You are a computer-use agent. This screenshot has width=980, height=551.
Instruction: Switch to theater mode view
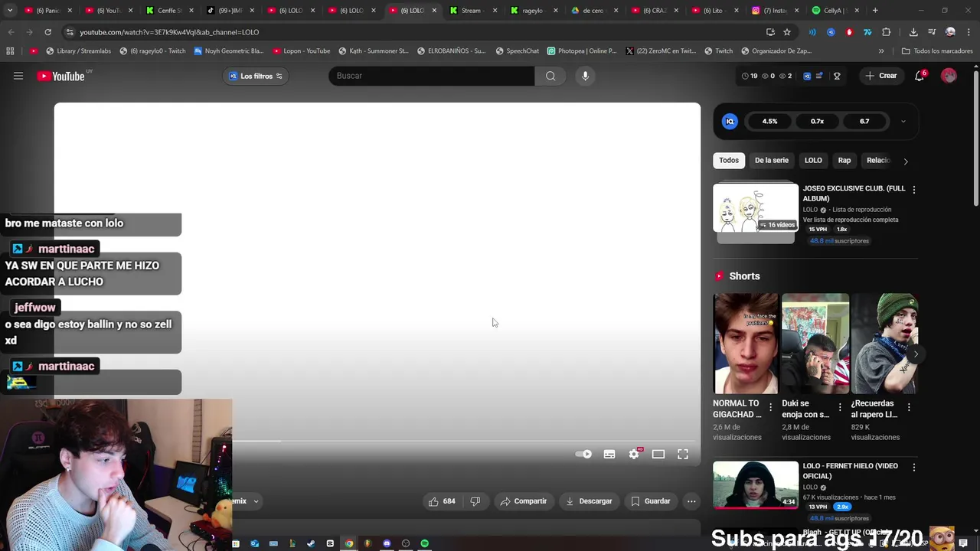pos(658,454)
